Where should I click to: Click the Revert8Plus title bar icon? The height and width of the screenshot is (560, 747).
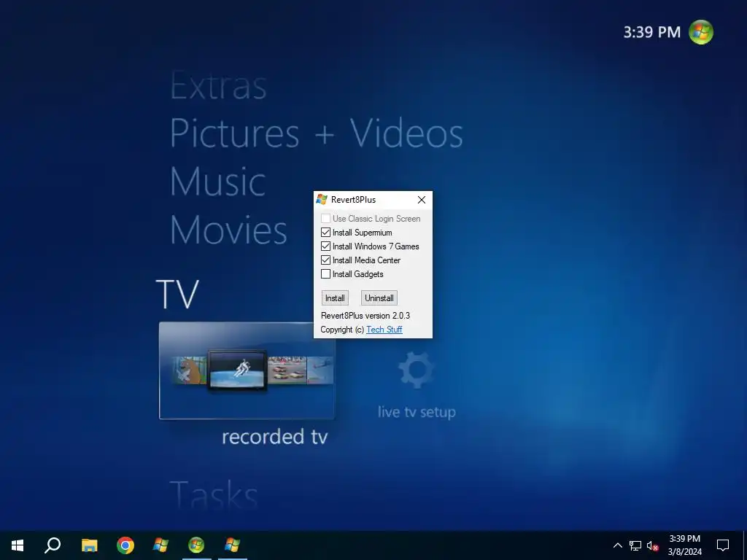tap(322, 200)
